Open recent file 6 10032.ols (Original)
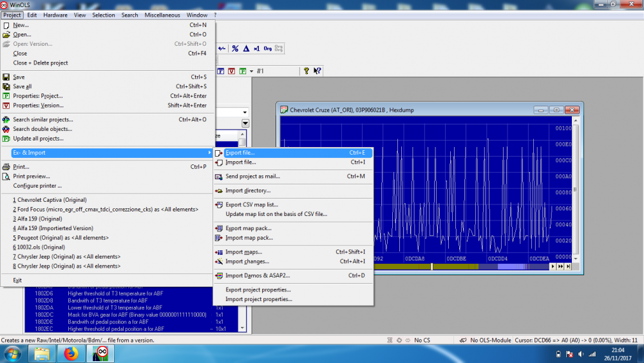The image size is (644, 363). coord(107,247)
